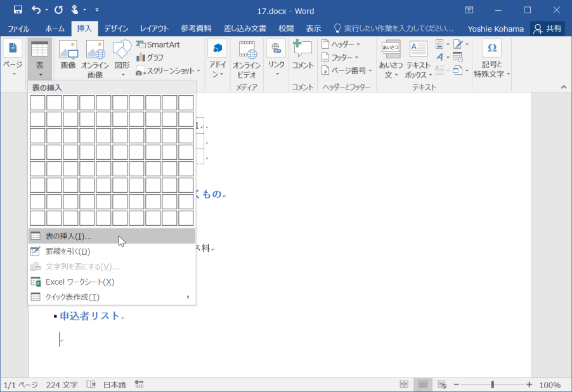Viewport: 572px width, 392px height.
Task: Insert a SmartArt graphic
Action: 158,44
